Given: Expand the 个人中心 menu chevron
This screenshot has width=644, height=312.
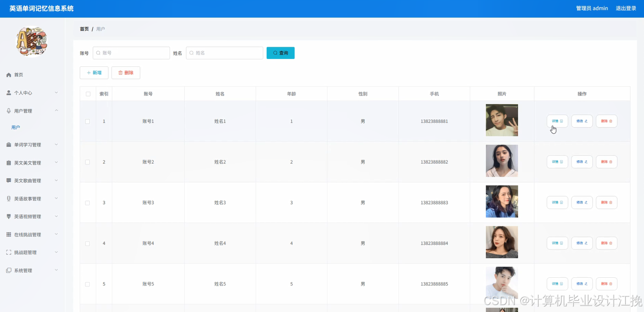Looking at the screenshot, I should coord(56,92).
